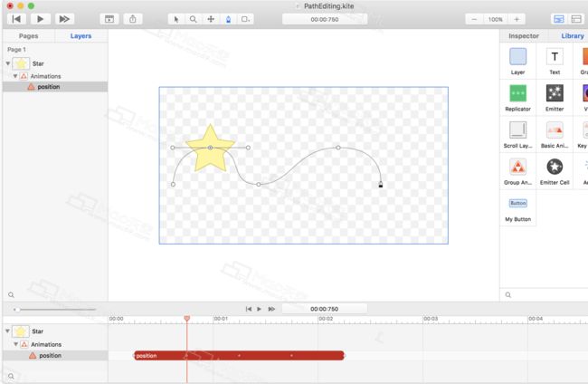Open the presentation window icon

pyautogui.click(x=109, y=19)
